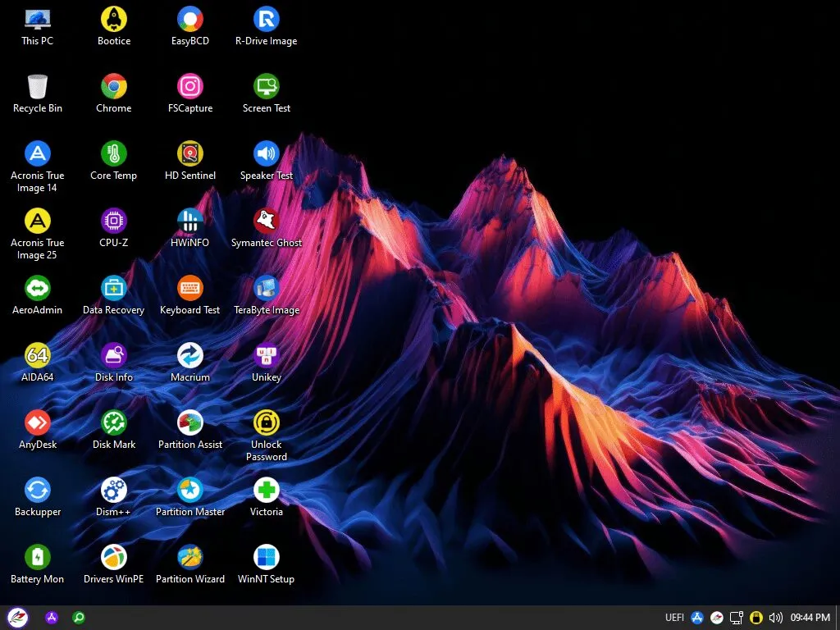Open the AIDA64 system info icon
840x630 pixels.
tap(38, 355)
